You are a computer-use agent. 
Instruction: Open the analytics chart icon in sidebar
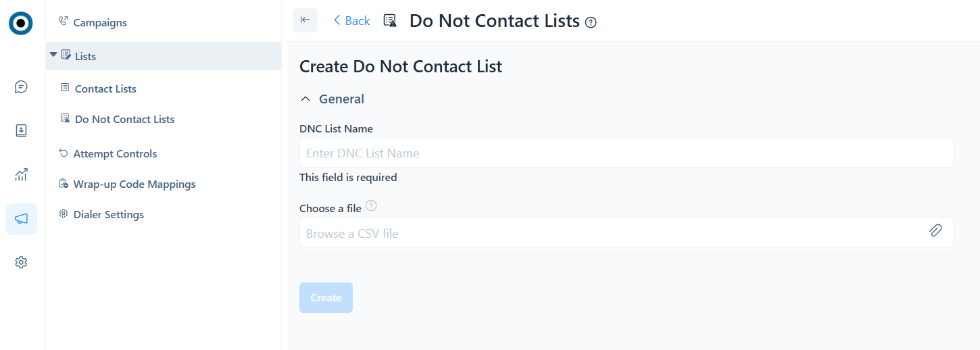21,175
